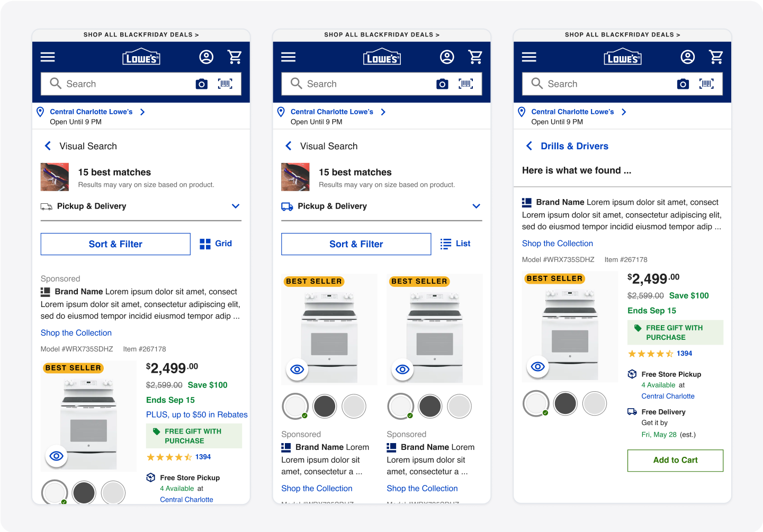763x532 pixels.
Task: Select the dark gray color swatch in the right phone
Action: click(565, 403)
